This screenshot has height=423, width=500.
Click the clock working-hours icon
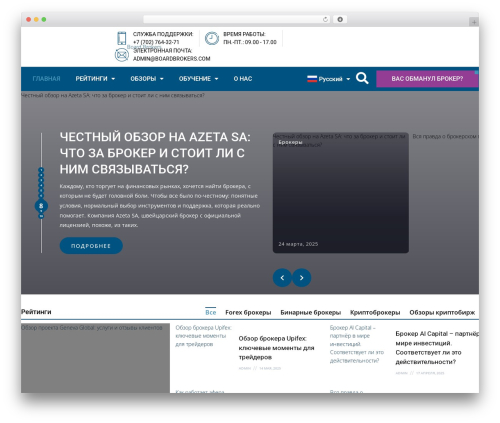(212, 38)
